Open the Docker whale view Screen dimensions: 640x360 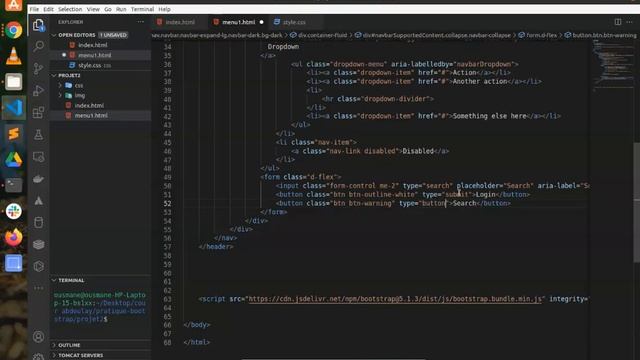point(38,179)
